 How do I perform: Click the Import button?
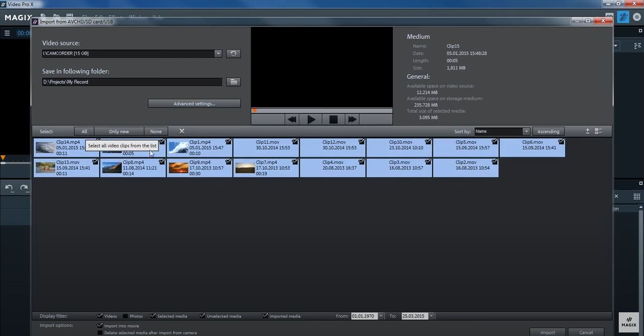coord(547,332)
